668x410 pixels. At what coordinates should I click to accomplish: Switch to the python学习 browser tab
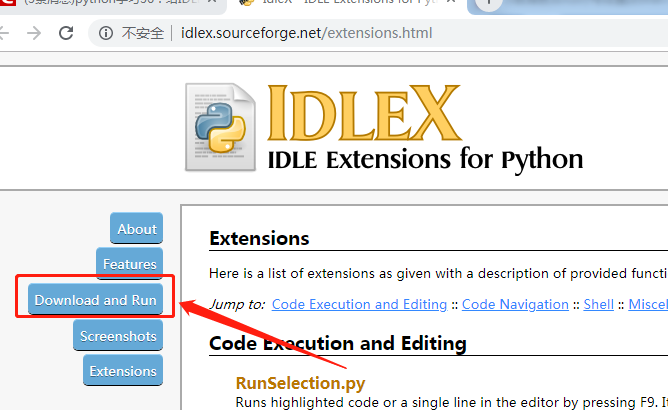tap(113, 4)
